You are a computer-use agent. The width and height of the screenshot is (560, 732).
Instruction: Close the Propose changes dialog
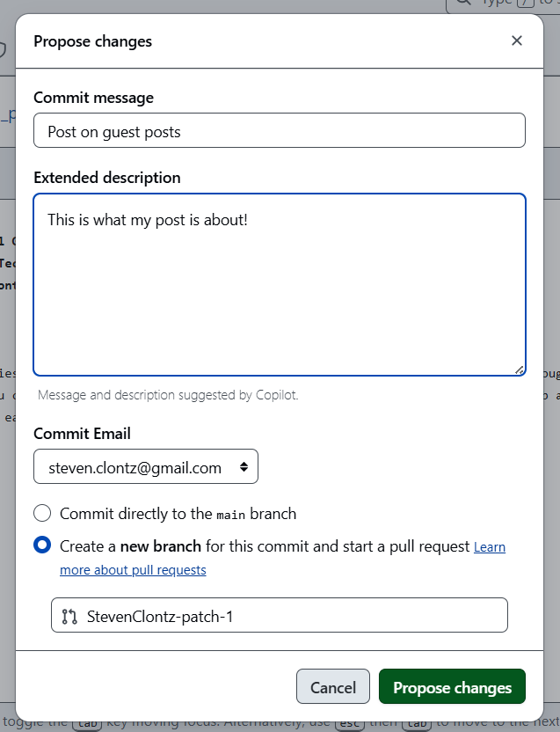pyautogui.click(x=517, y=40)
